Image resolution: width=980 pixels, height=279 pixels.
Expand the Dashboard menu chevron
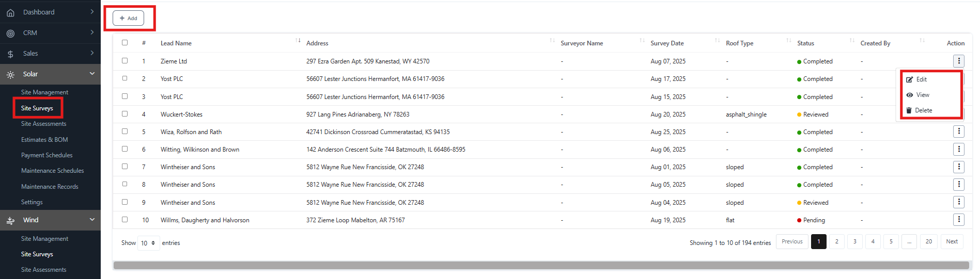[x=92, y=12]
